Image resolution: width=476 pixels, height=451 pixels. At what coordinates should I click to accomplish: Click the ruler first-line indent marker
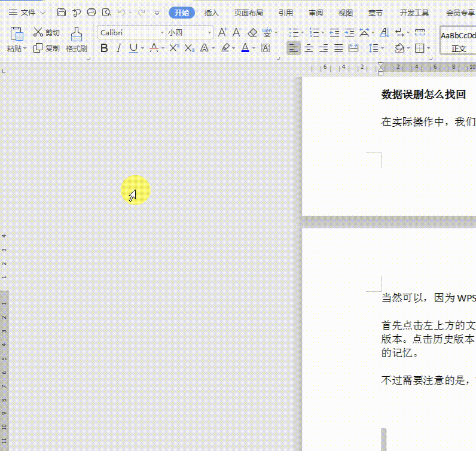pyautogui.click(x=381, y=65)
